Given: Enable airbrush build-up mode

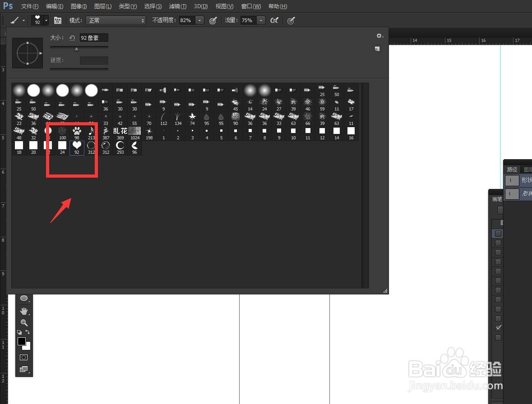Looking at the screenshot, I should coord(274,20).
